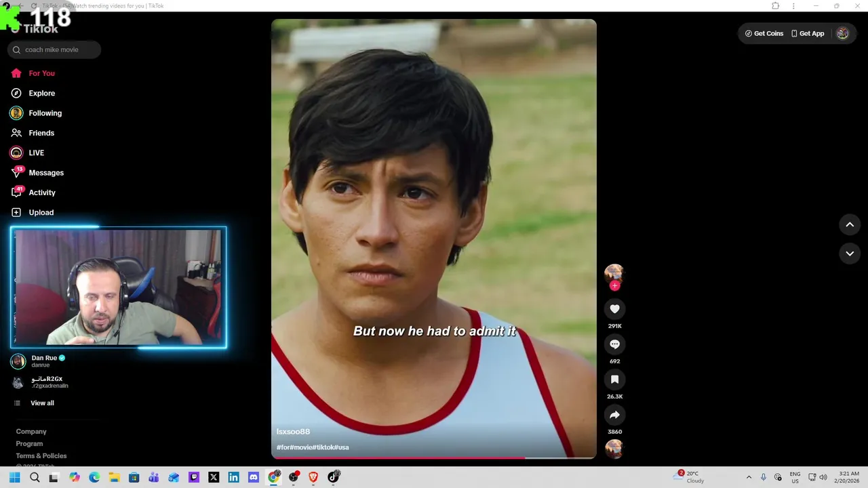Open the video's comments via the speech-bubble icon

pos(614,344)
